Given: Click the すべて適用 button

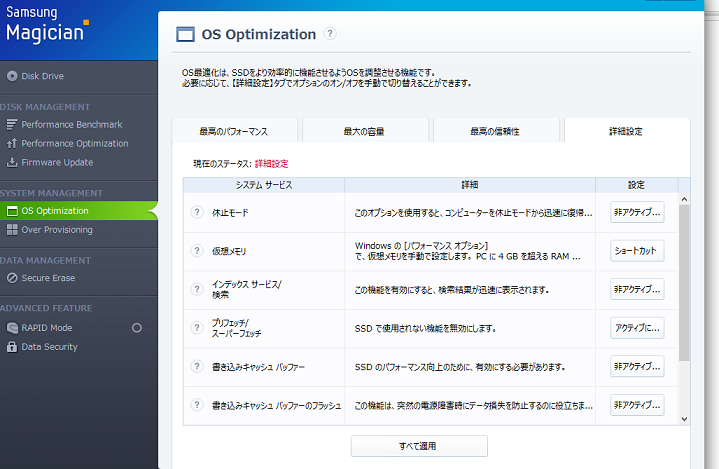Looking at the screenshot, I should [419, 446].
